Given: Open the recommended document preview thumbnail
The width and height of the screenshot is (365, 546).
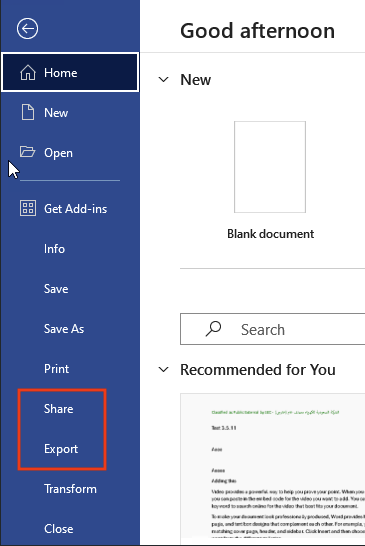Looking at the screenshot, I should (x=272, y=469).
